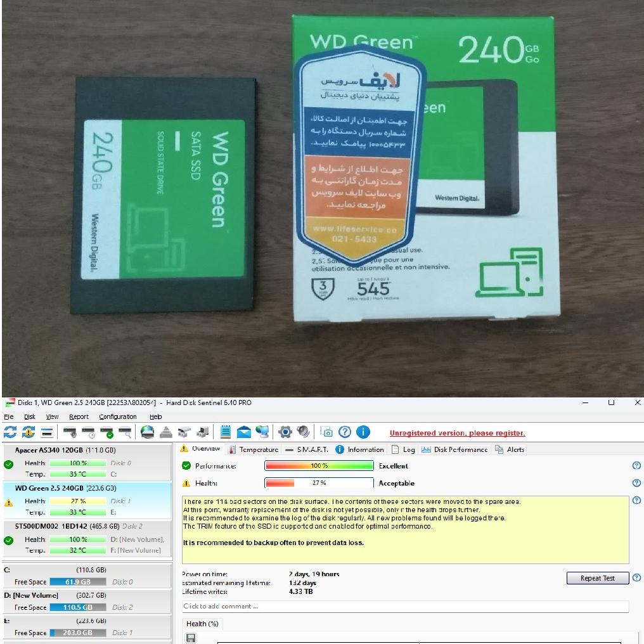The height and width of the screenshot is (644, 644).
Task: Select the Apacer AS340 120GB disk entry
Action: [87, 462]
